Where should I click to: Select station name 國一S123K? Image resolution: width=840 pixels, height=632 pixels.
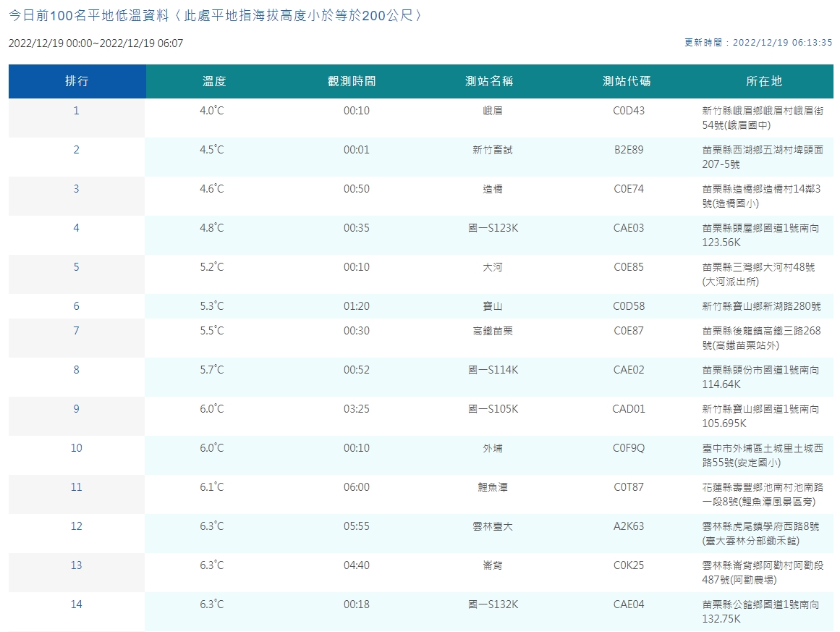click(x=493, y=228)
